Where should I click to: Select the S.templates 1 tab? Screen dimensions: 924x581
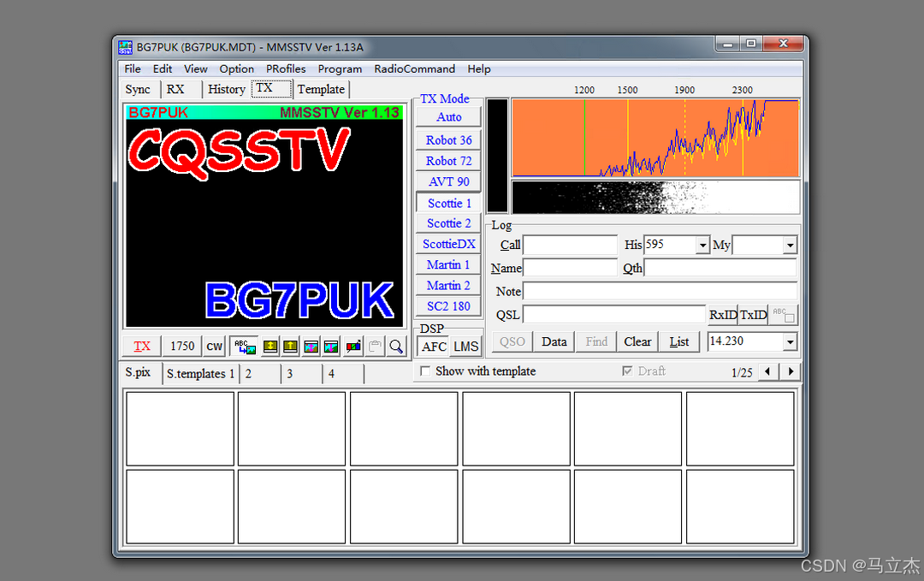click(x=200, y=374)
